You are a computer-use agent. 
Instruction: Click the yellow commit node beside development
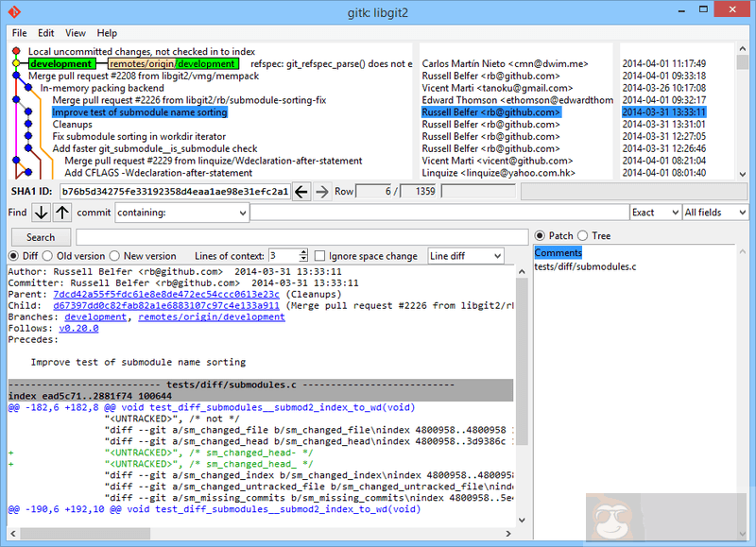click(x=16, y=63)
